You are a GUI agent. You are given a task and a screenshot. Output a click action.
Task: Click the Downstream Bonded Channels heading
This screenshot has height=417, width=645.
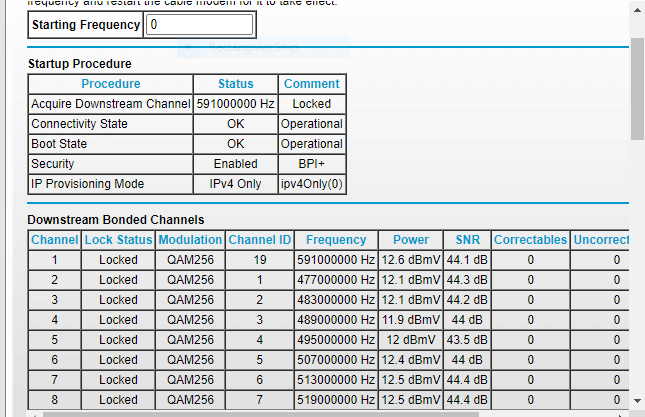click(116, 220)
